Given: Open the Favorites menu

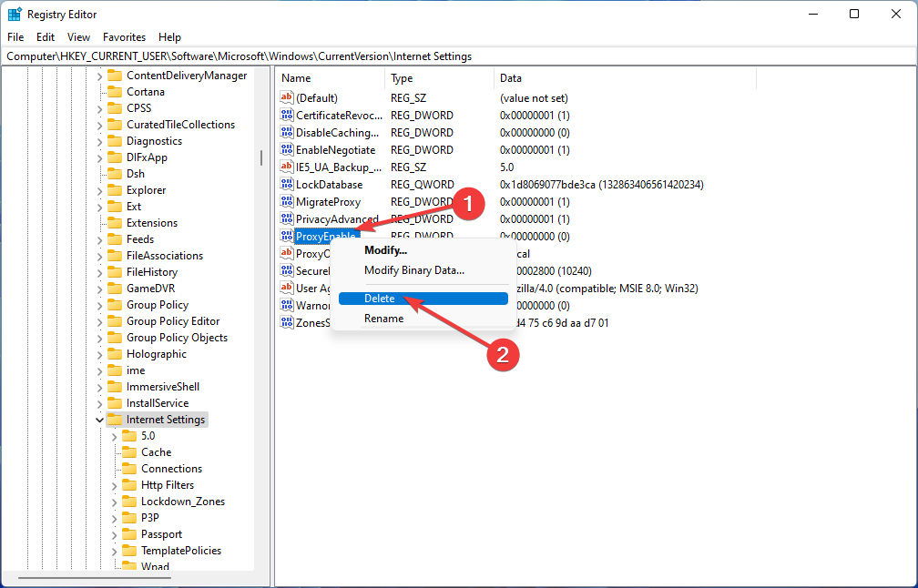Looking at the screenshot, I should pos(124,37).
